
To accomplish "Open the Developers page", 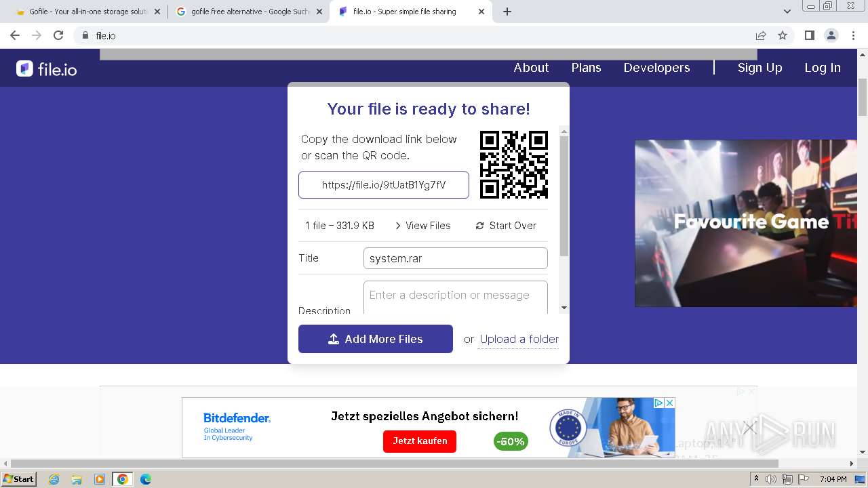I will point(656,68).
